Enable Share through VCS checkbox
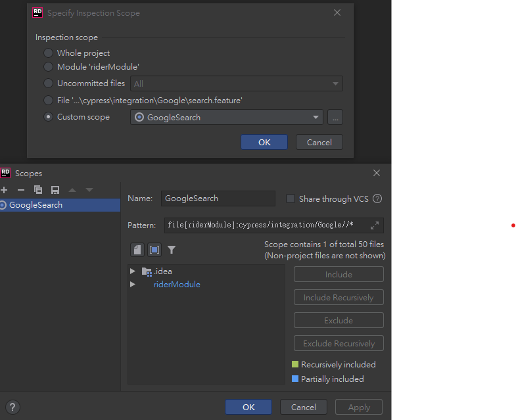 point(291,198)
